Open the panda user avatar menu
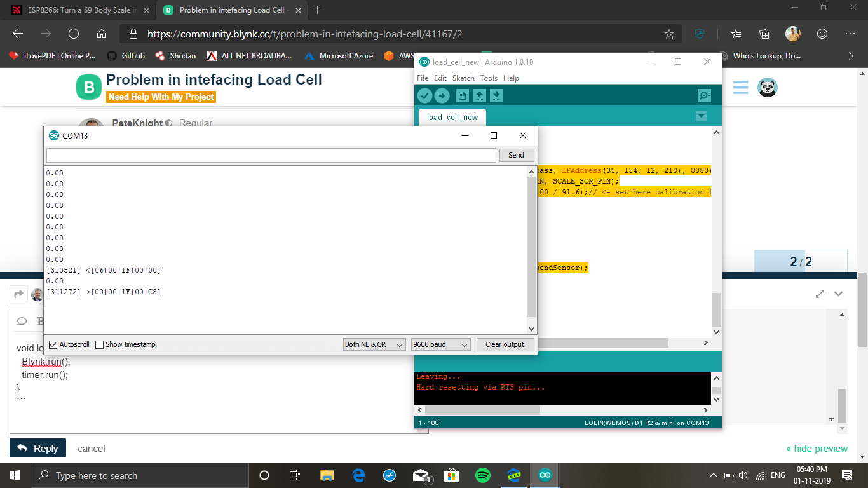This screenshot has width=868, height=488. (768, 88)
